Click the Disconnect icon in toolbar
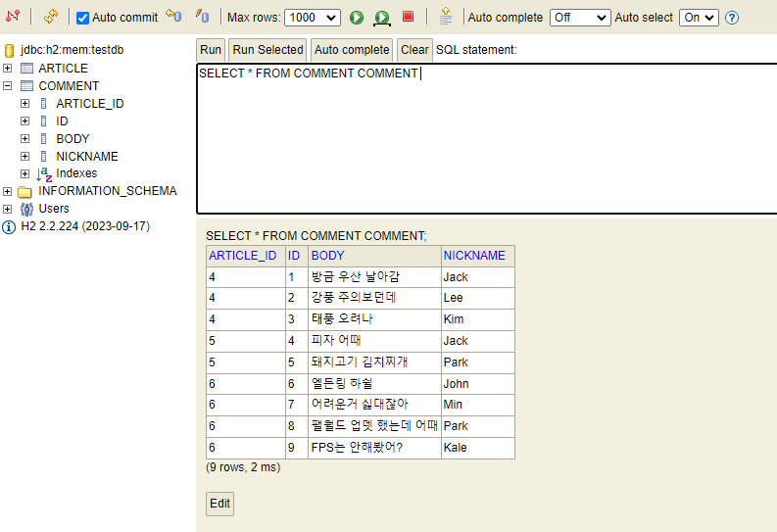The width and height of the screenshot is (777, 532). point(13,17)
